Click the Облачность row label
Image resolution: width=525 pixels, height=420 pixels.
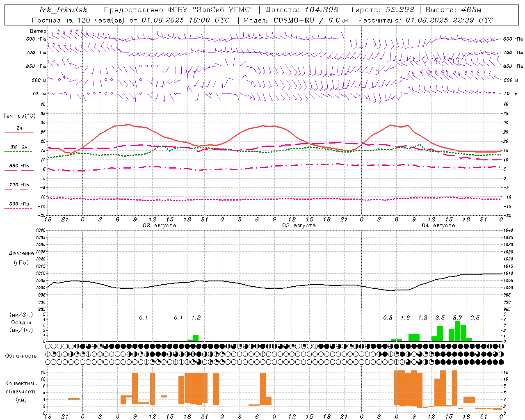(x=21, y=356)
